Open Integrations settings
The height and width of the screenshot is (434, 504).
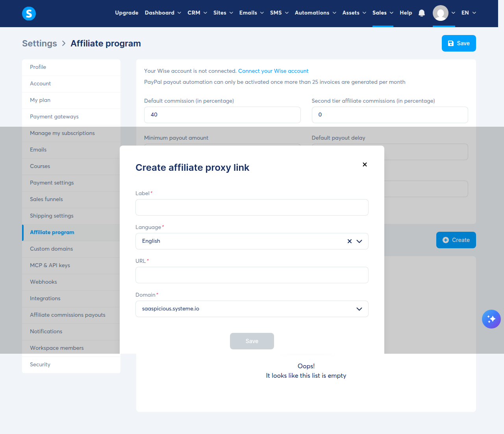(71, 299)
